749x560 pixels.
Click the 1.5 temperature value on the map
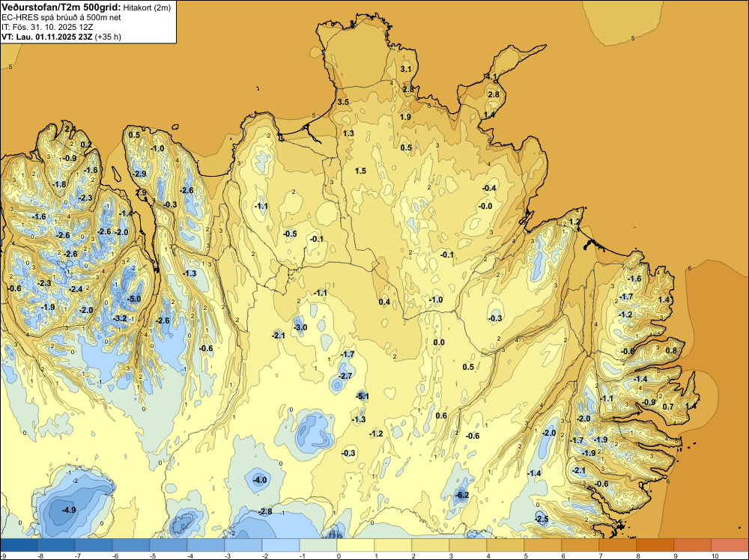click(x=361, y=171)
